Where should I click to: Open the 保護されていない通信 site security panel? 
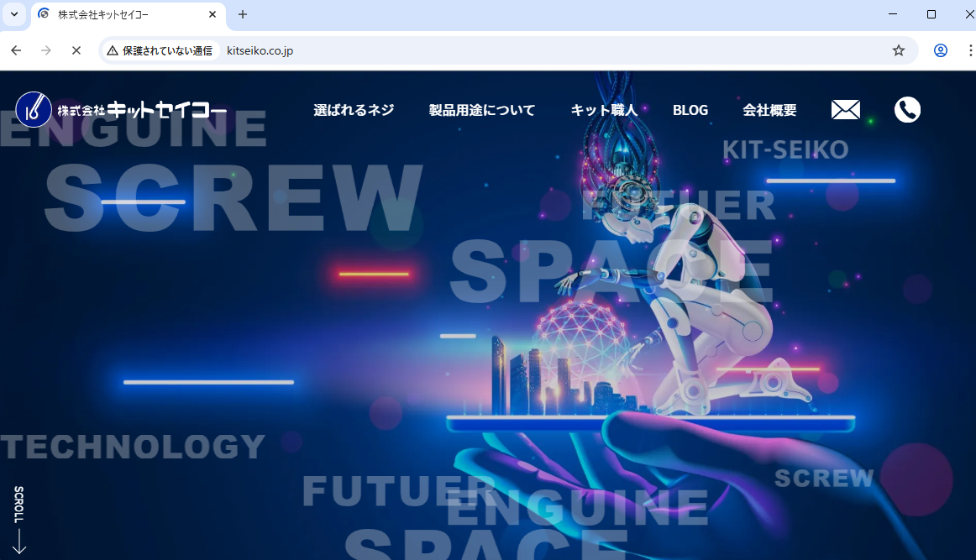(160, 50)
